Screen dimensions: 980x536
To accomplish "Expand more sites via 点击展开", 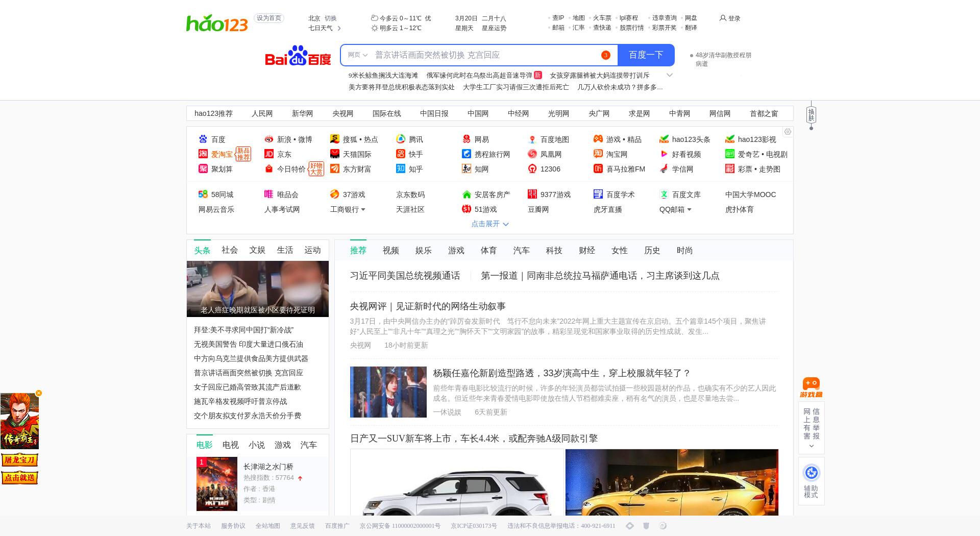I will pos(490,224).
